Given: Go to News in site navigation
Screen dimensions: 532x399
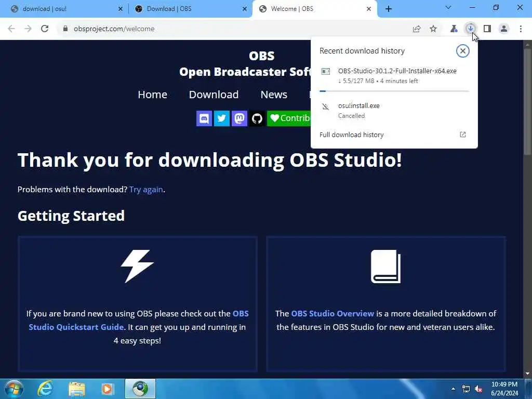Looking at the screenshot, I should point(274,95).
